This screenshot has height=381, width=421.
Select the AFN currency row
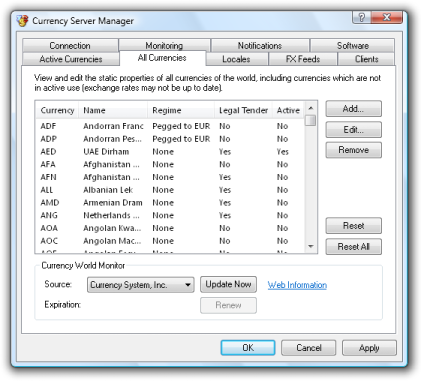(x=170, y=177)
